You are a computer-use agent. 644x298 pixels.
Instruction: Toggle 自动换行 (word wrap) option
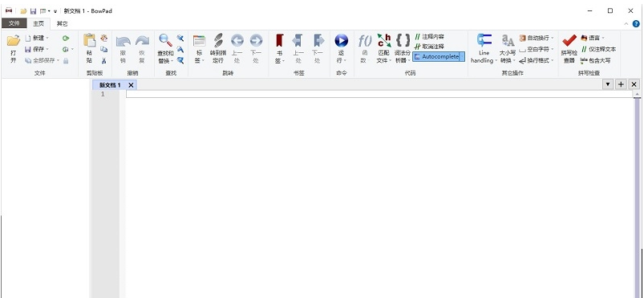537,38
